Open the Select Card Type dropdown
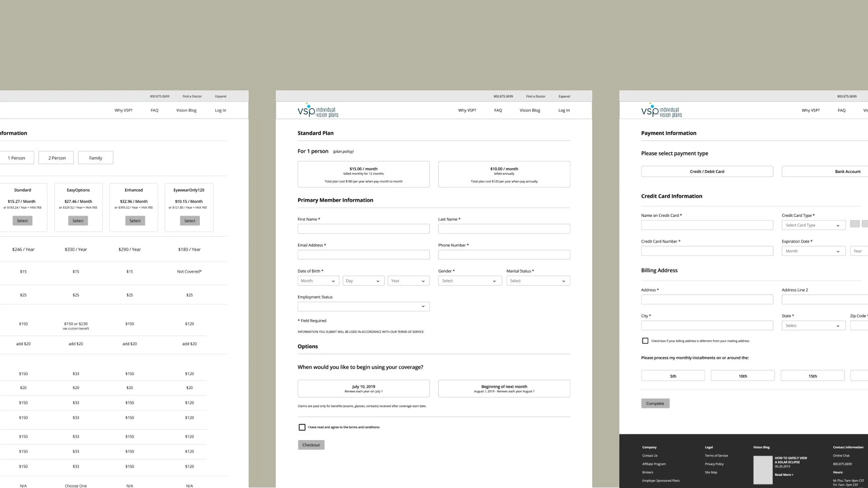868x488 pixels. [x=813, y=225]
